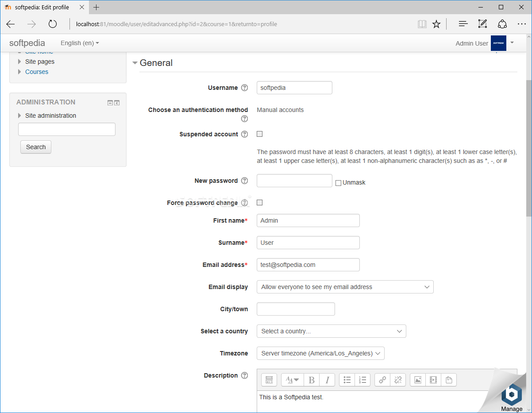Open browser more actions menu

click(521, 24)
